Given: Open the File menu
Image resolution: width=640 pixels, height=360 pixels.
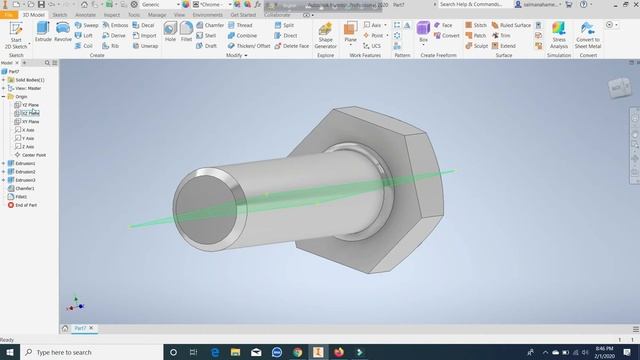Looking at the screenshot, I should (9, 15).
